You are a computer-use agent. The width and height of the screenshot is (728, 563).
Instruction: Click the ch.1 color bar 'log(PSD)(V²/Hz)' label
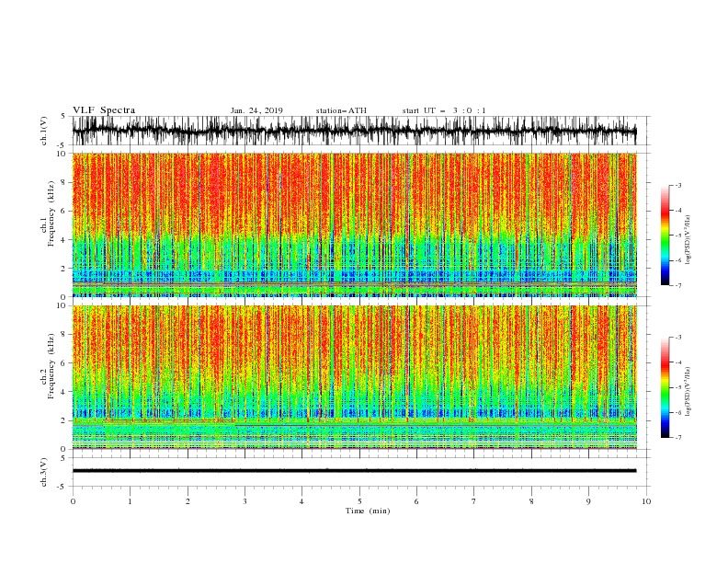pos(688,240)
